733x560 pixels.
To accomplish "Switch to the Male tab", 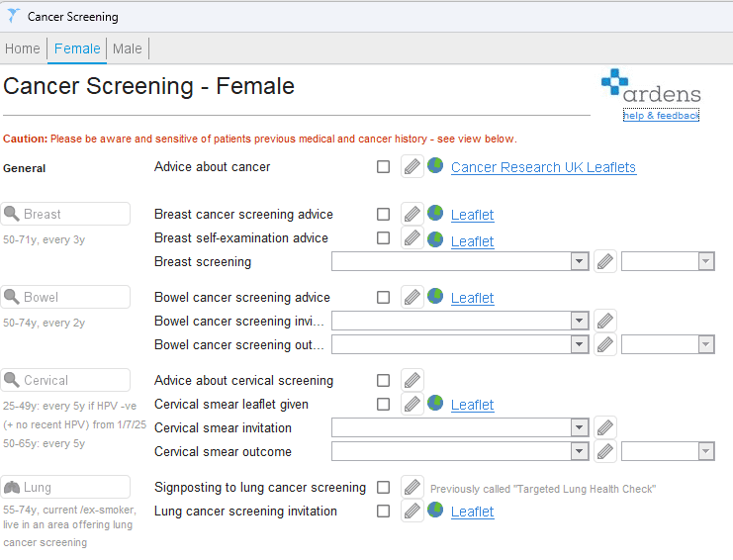I will point(128,48).
